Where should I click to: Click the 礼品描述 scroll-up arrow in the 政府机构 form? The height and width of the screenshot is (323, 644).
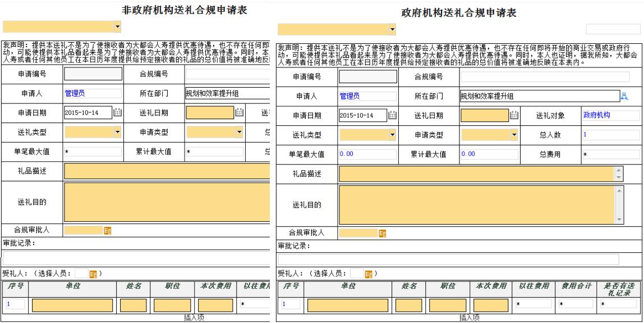click(x=619, y=170)
